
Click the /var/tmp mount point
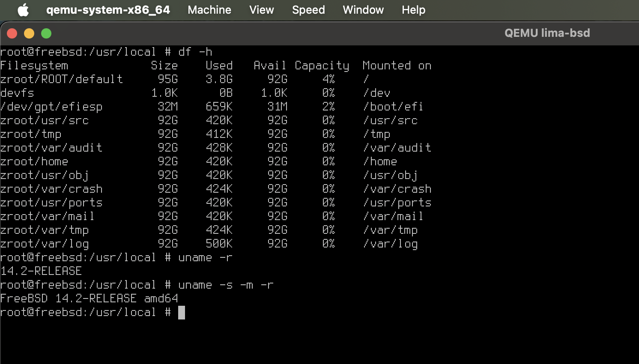(x=391, y=230)
